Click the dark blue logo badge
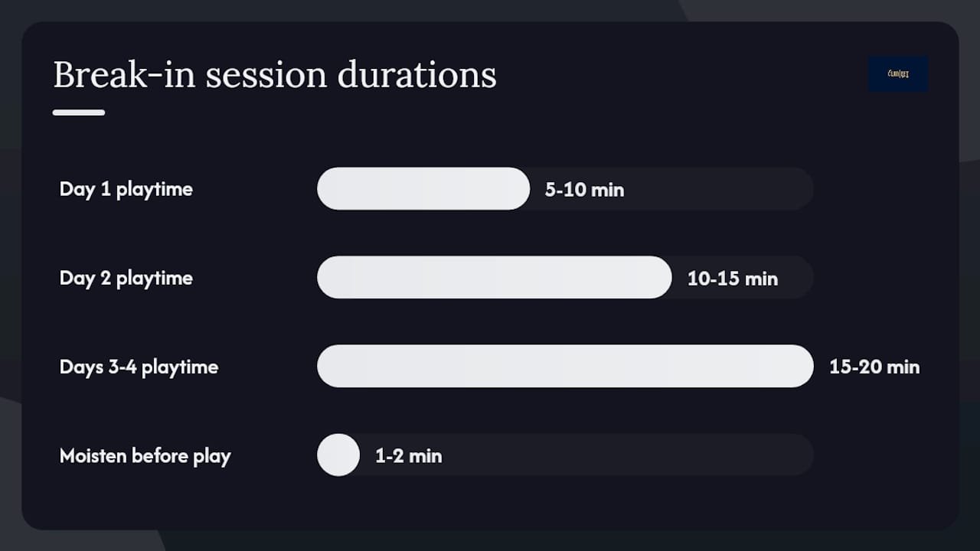 click(x=898, y=74)
